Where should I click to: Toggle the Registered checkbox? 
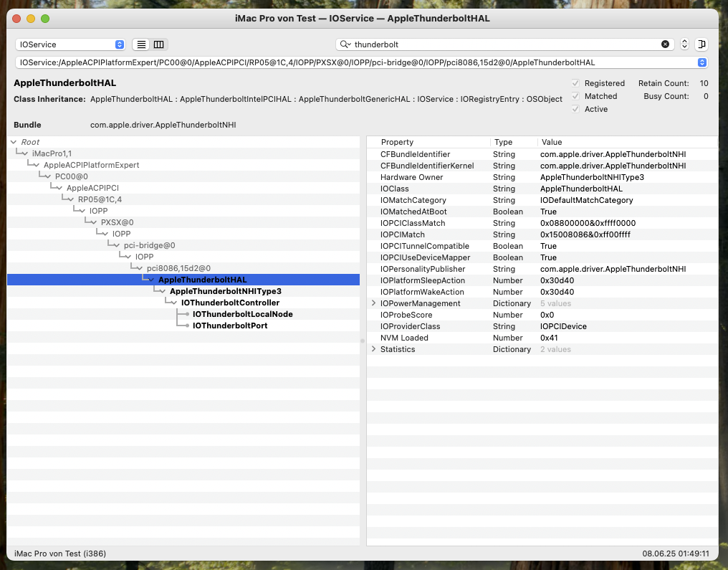point(575,83)
